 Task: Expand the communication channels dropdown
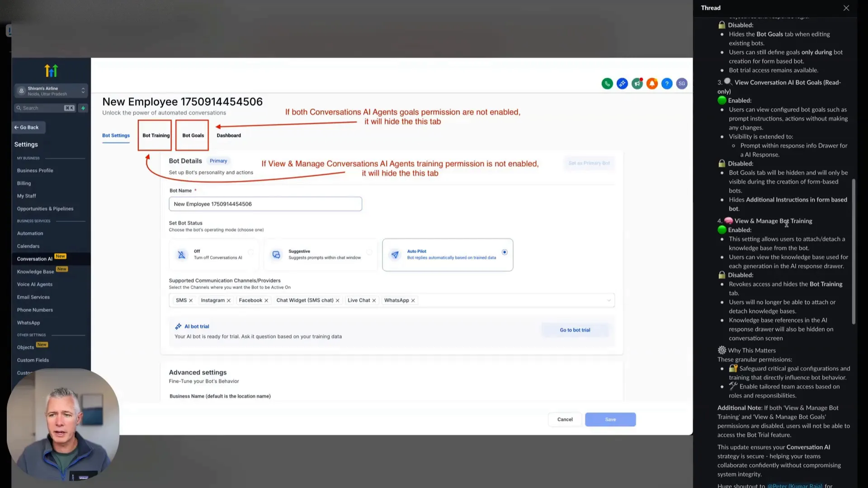609,300
